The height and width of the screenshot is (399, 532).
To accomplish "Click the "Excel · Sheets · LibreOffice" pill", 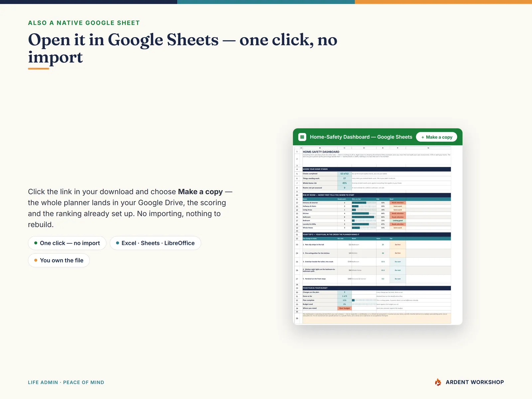I will [155, 243].
